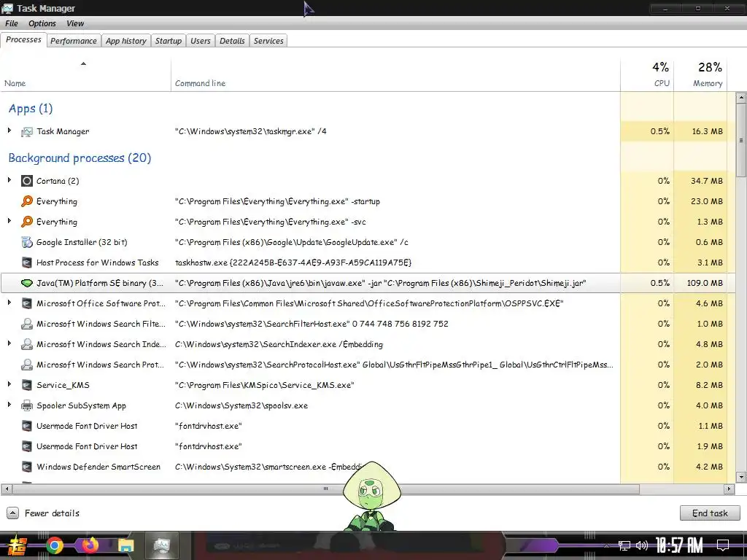Expand the Everything -svc process row
Viewport: 747px width, 560px height.
tap(9, 221)
